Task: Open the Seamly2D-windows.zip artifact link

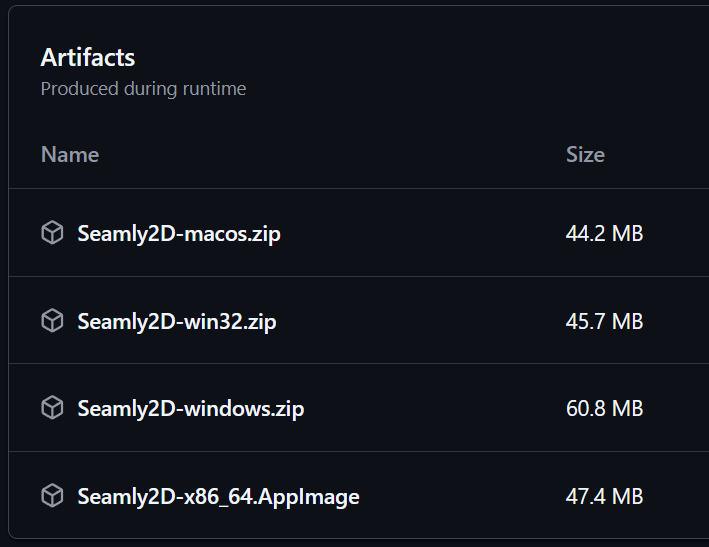Action: (x=190, y=409)
